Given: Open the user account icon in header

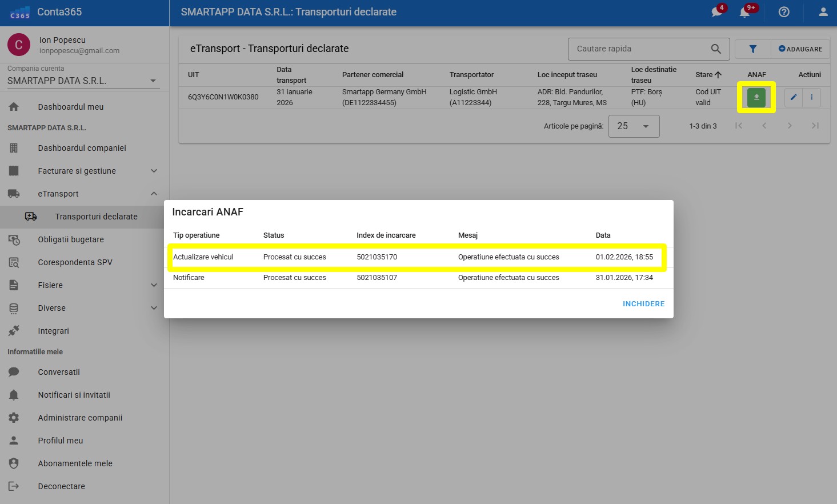Looking at the screenshot, I should (823, 12).
